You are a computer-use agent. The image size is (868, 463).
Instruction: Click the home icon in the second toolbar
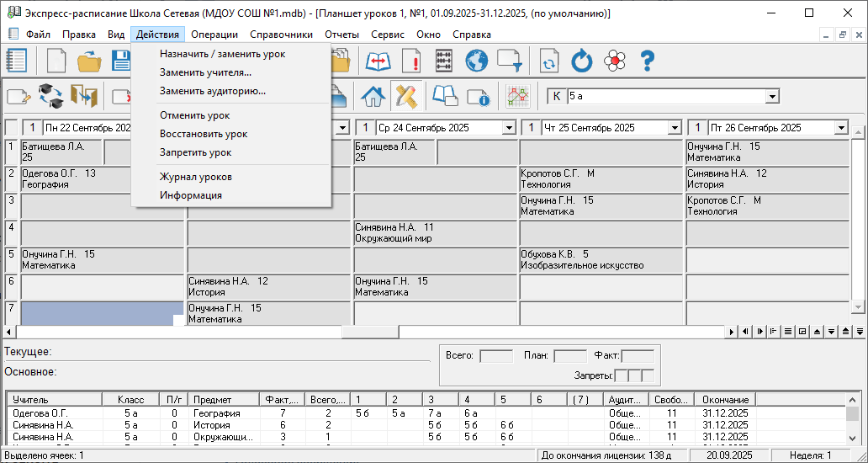373,97
